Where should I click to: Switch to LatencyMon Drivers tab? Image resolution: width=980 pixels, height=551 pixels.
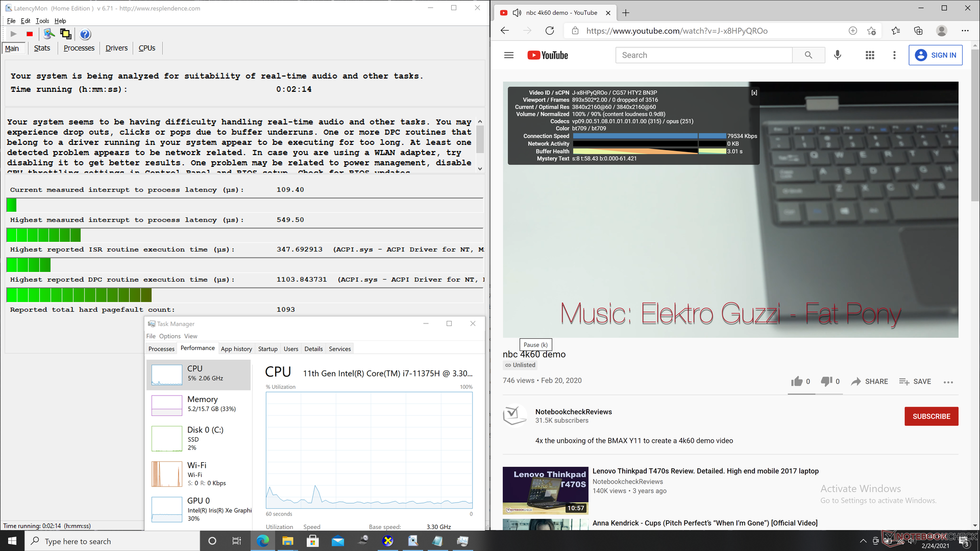116,48
